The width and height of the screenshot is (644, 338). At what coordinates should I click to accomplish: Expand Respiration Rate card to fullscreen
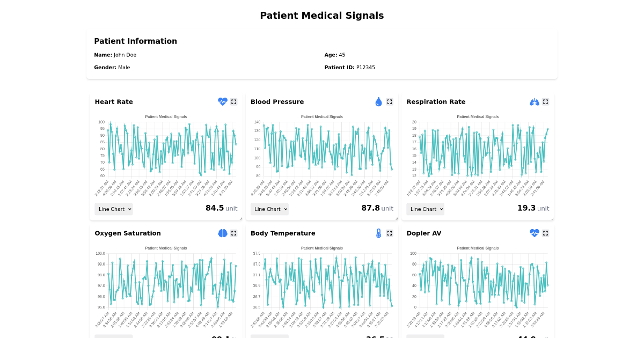pos(546,102)
